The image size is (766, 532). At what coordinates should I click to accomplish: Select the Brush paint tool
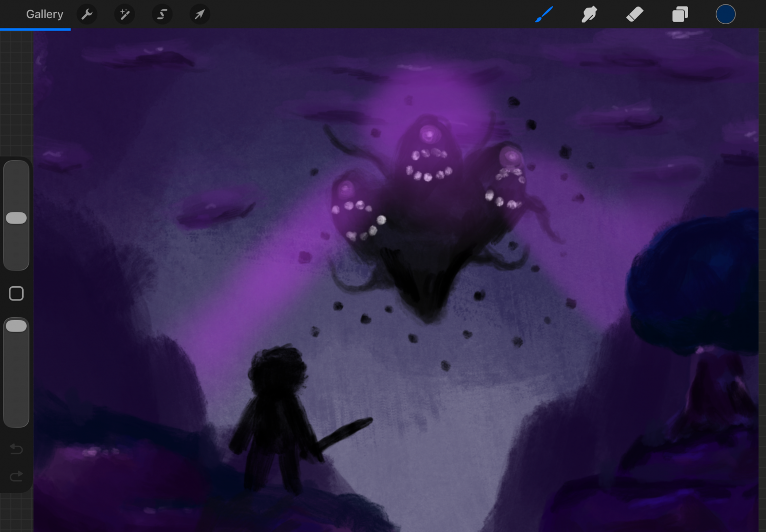click(544, 14)
